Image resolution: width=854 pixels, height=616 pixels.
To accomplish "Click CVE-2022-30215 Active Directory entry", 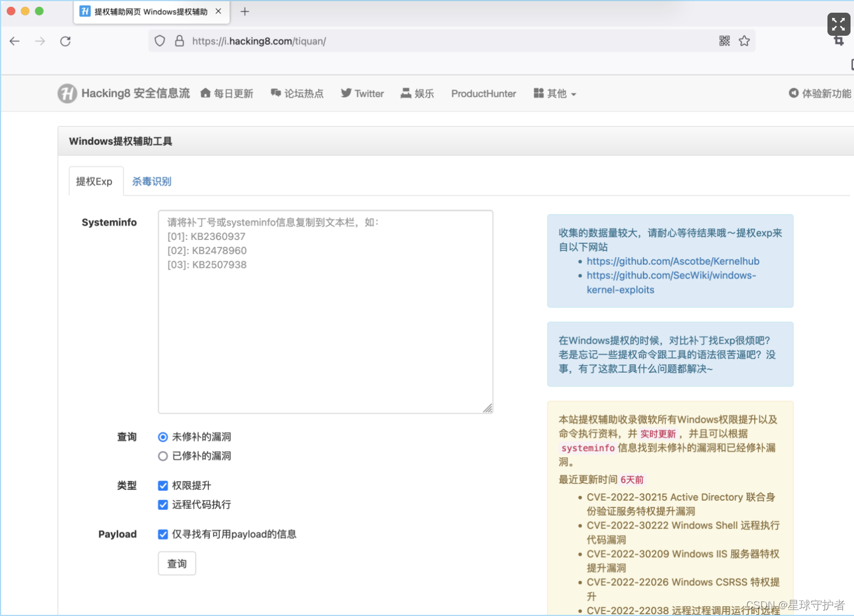I will pos(681,504).
